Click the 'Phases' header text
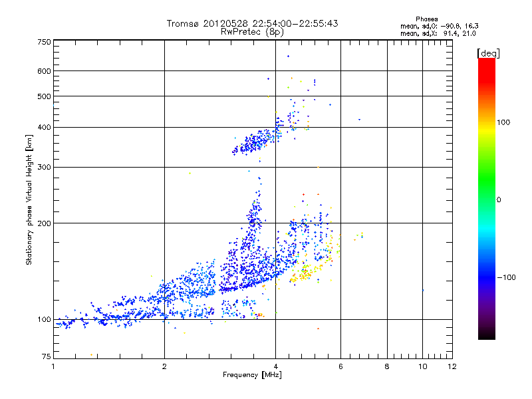The width and height of the screenshot is (532, 399). pos(427,19)
